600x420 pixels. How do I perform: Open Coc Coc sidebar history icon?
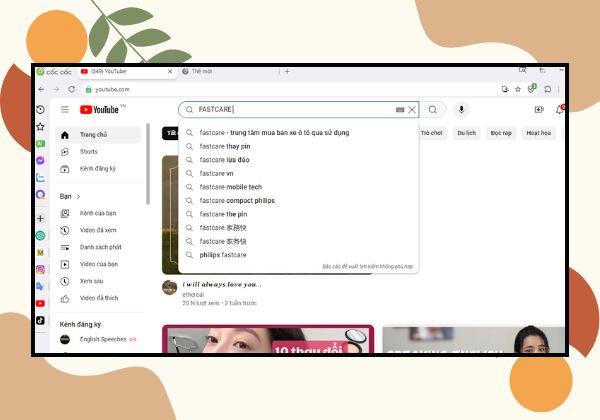40,110
